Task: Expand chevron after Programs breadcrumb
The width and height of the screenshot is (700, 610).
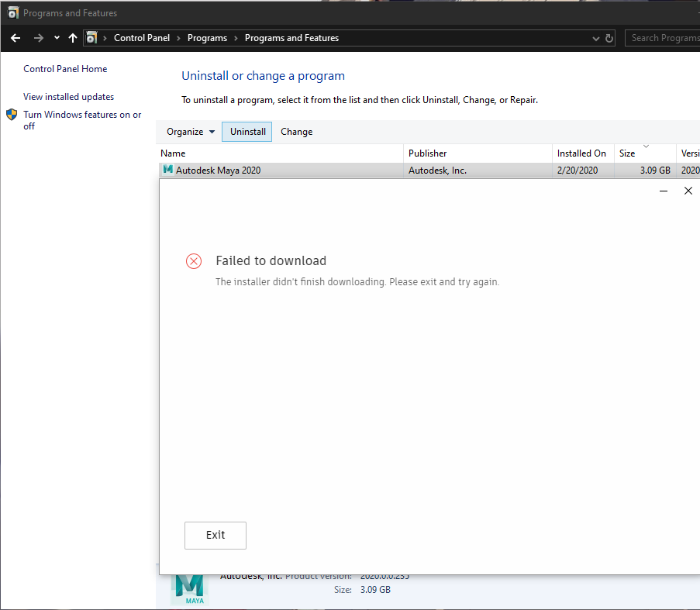Action: pos(236,39)
